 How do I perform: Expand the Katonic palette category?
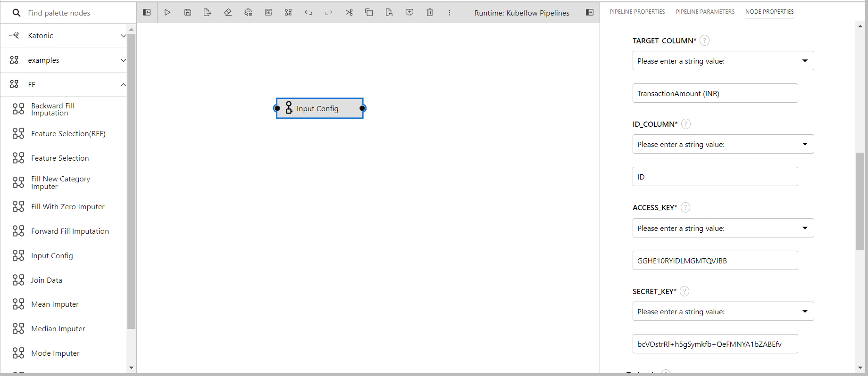click(64, 36)
